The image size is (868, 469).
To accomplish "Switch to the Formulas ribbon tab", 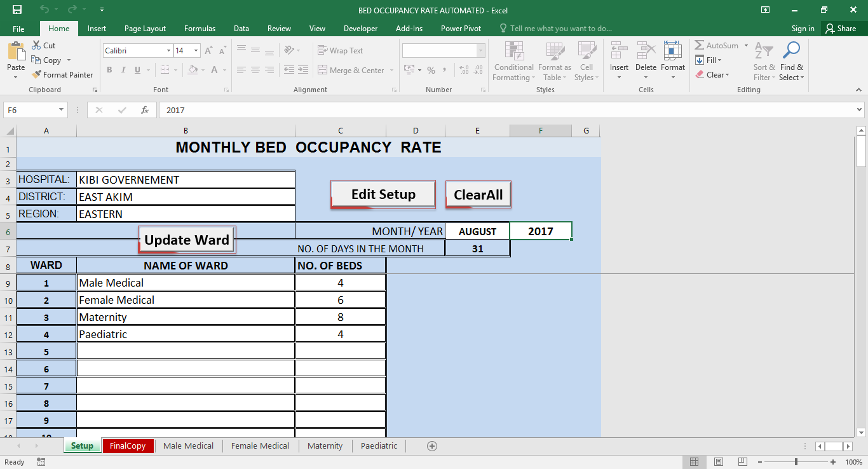I will click(200, 28).
